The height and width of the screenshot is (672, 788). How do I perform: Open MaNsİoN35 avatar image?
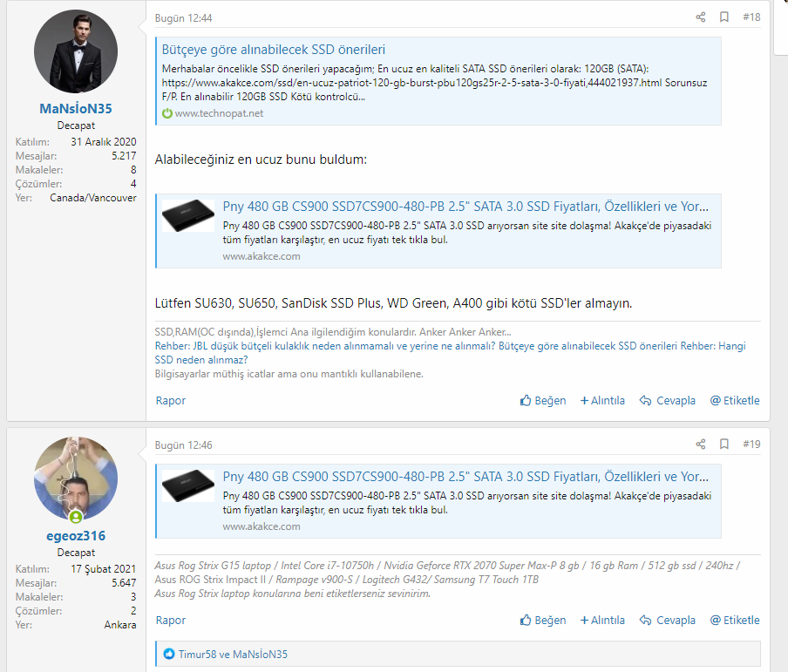point(76,51)
